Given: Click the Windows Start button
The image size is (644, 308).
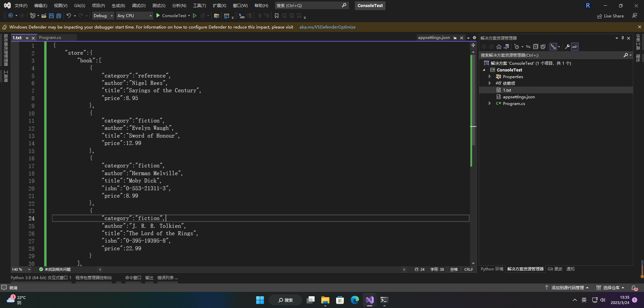Looking at the screenshot, I should click(260, 300).
